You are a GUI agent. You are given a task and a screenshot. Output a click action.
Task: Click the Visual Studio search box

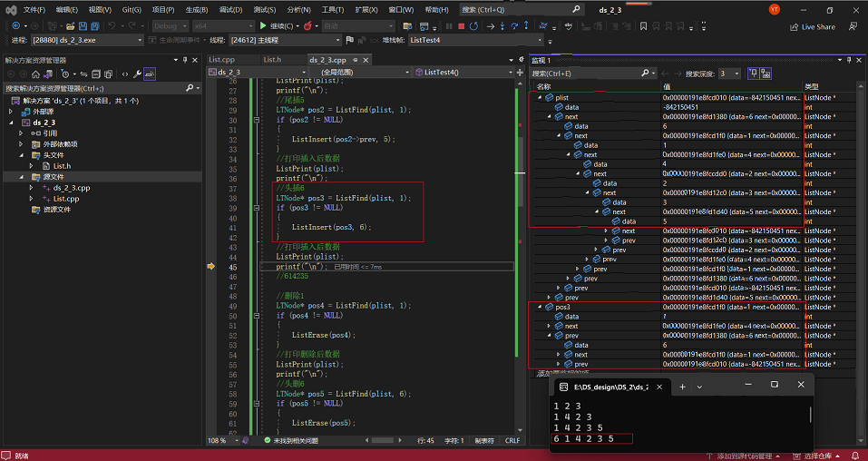[522, 9]
